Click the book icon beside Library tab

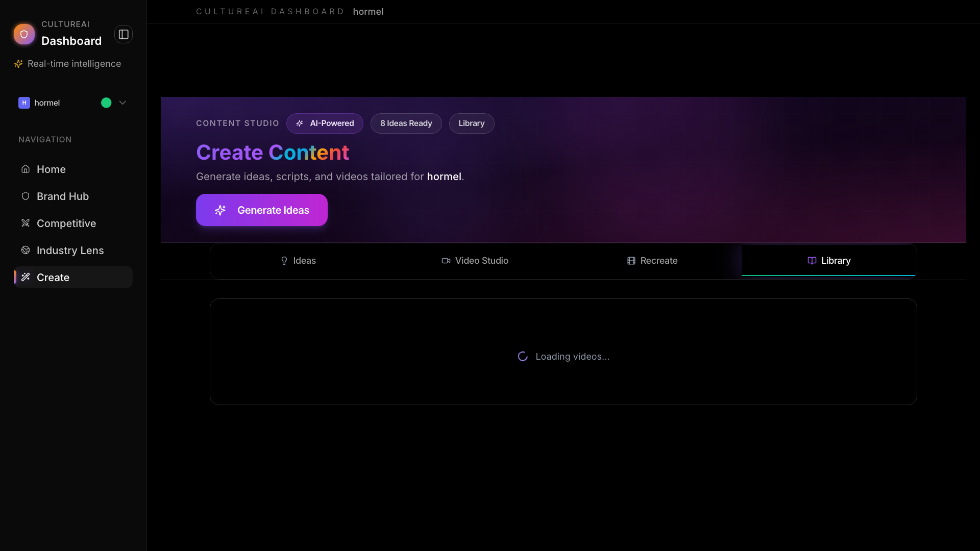812,260
